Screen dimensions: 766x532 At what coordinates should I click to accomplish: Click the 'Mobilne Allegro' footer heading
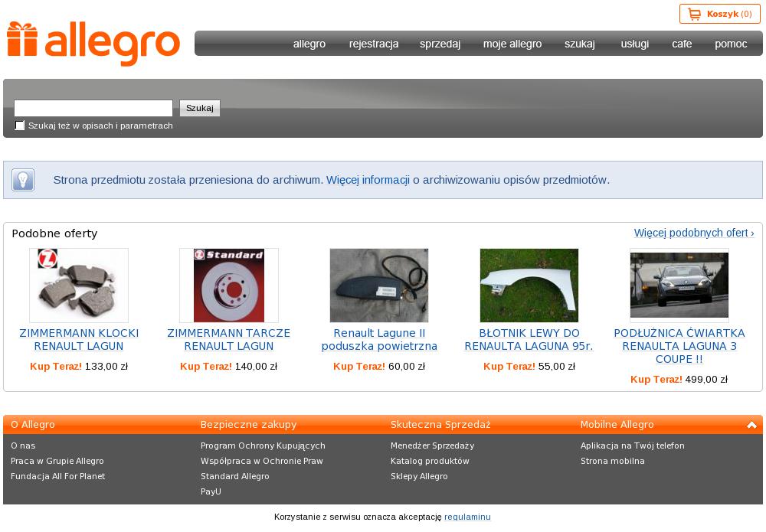pos(617,425)
